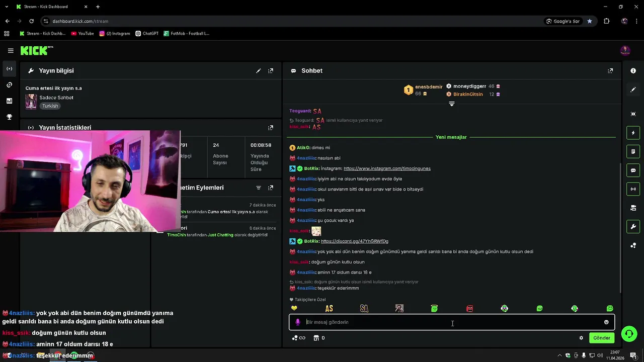The image size is (644, 362).
Task: Click the Gönder button
Action: point(602,338)
